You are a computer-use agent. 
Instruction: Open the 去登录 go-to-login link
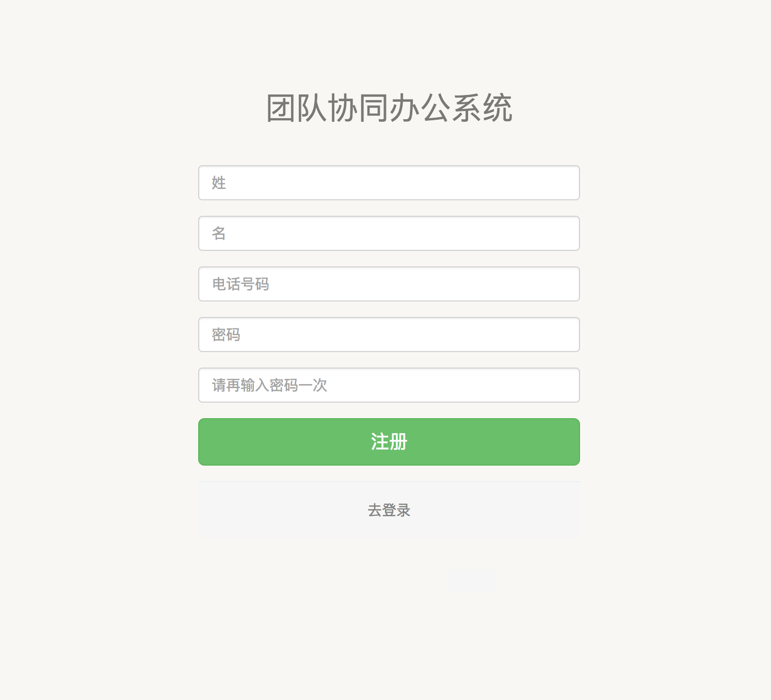pyautogui.click(x=389, y=510)
